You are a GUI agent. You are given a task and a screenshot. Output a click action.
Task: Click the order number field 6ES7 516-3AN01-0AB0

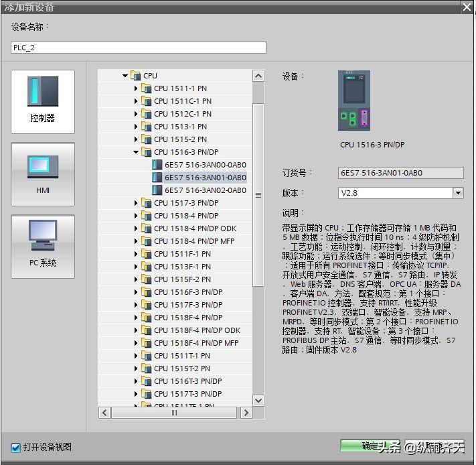point(401,173)
